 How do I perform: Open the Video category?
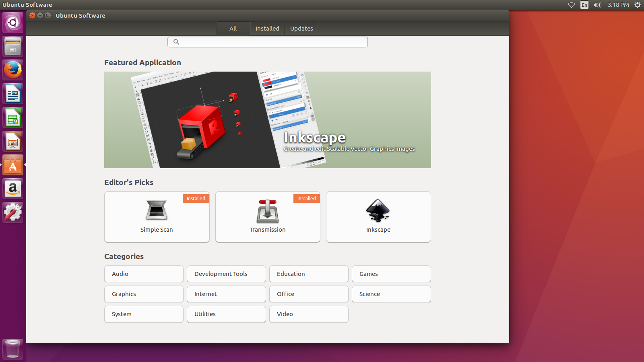click(309, 314)
